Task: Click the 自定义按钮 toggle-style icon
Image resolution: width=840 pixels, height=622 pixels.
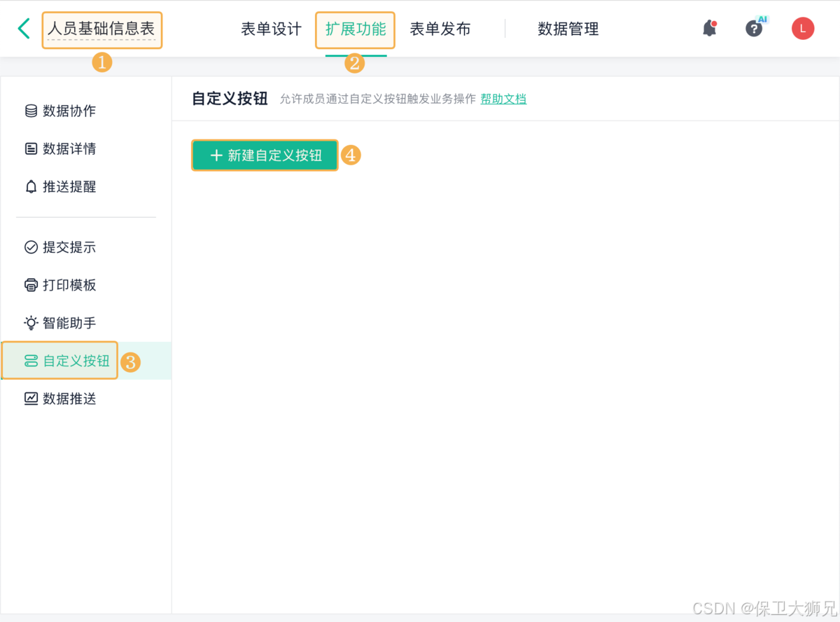Action: point(31,361)
